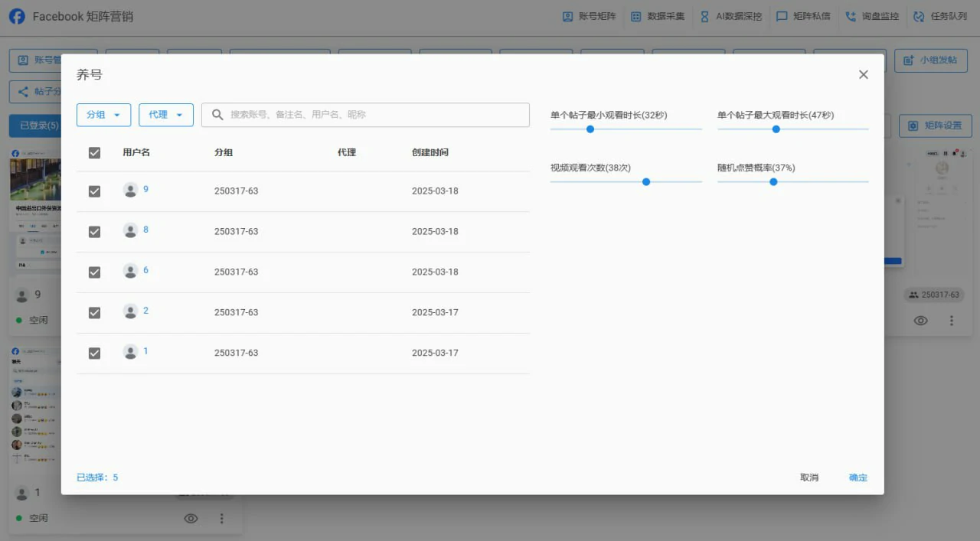Click the search magnifier icon
The image size is (980, 541).
coord(217,115)
